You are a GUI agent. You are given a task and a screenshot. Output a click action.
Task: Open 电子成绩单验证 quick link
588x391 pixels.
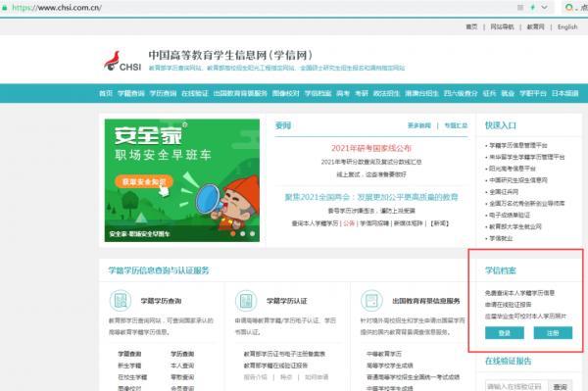pos(510,216)
